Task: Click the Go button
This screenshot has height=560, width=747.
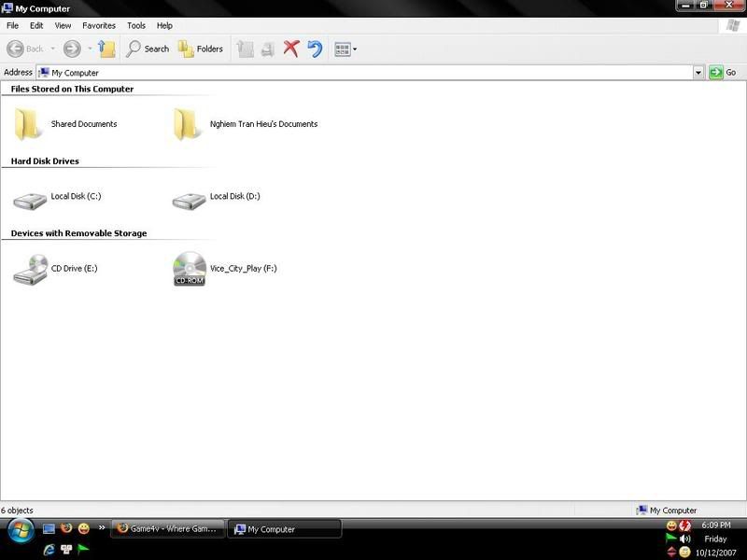Action: click(x=723, y=73)
